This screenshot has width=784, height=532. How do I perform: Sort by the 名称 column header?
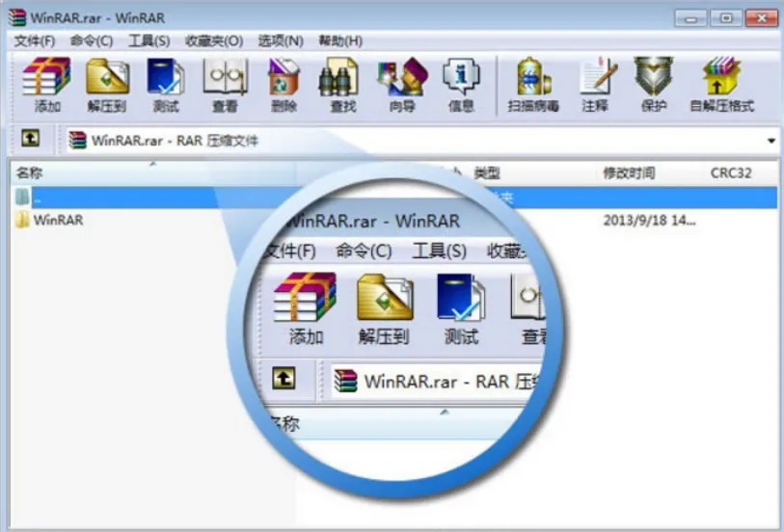click(152, 173)
